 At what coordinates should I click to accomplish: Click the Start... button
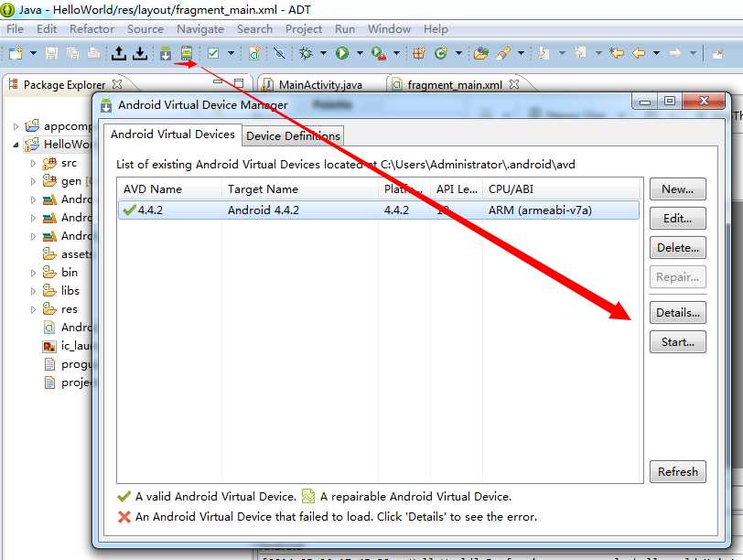(678, 342)
